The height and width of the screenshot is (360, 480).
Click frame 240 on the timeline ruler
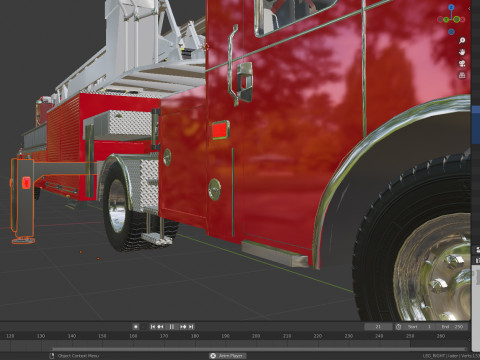pos(379,336)
